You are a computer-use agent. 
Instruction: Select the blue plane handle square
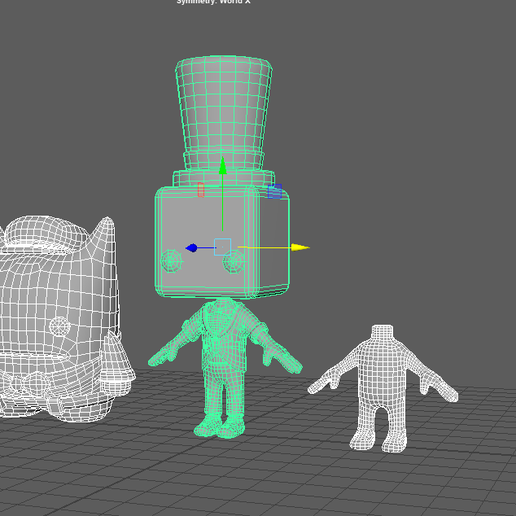pyautogui.click(x=275, y=192)
